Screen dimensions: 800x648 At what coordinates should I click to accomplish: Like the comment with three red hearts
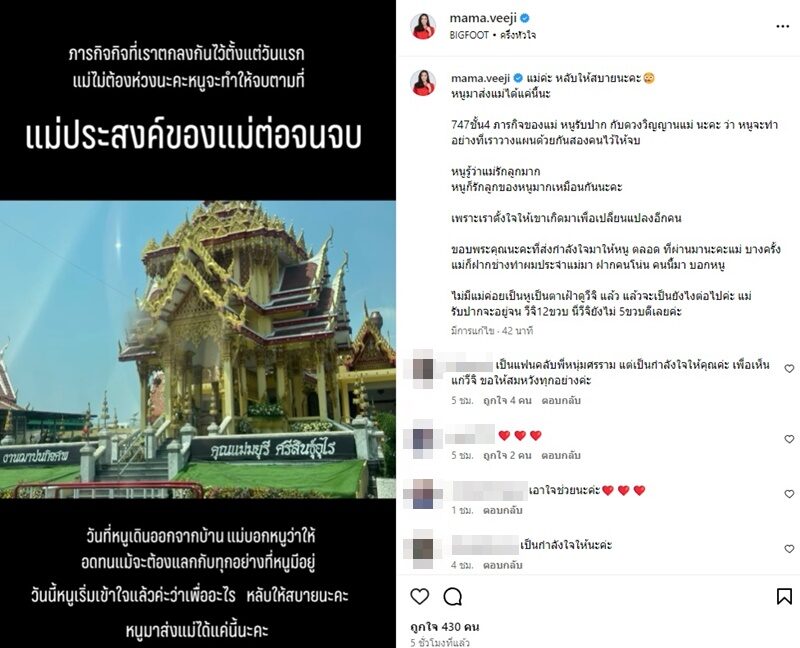[x=789, y=439]
